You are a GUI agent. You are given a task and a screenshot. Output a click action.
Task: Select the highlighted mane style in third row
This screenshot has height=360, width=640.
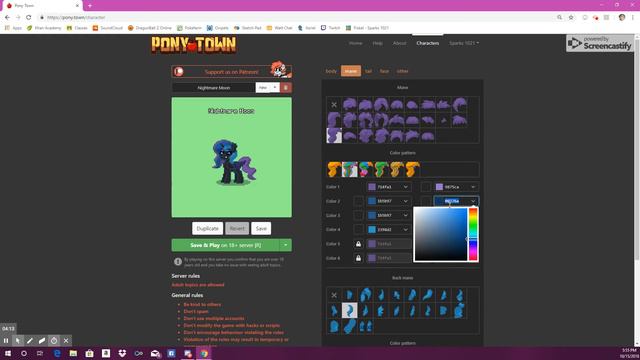click(x=334, y=136)
